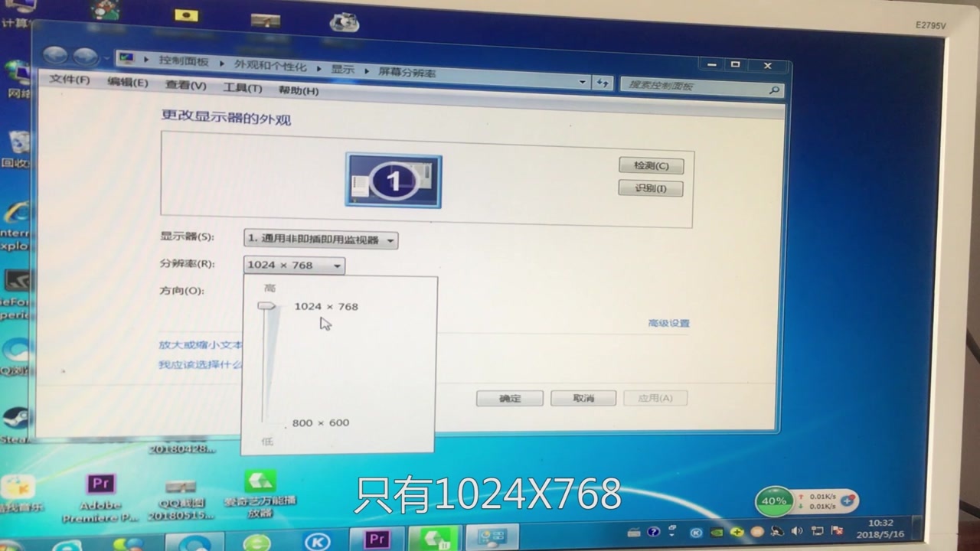Open Internet Explorer desktop shortcut
980x551 pixels.
[x=15, y=225]
